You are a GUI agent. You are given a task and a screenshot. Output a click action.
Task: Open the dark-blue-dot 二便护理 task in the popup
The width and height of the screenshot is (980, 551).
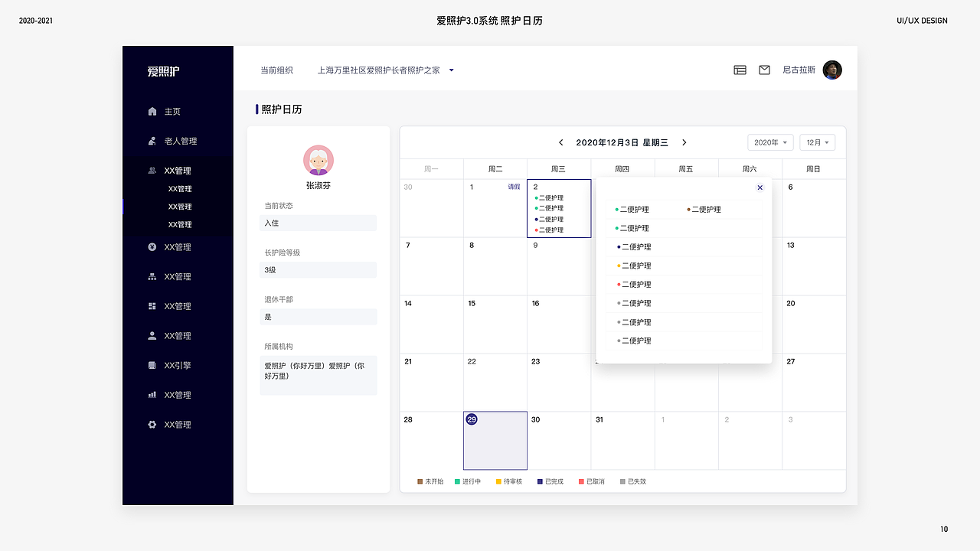(634, 247)
